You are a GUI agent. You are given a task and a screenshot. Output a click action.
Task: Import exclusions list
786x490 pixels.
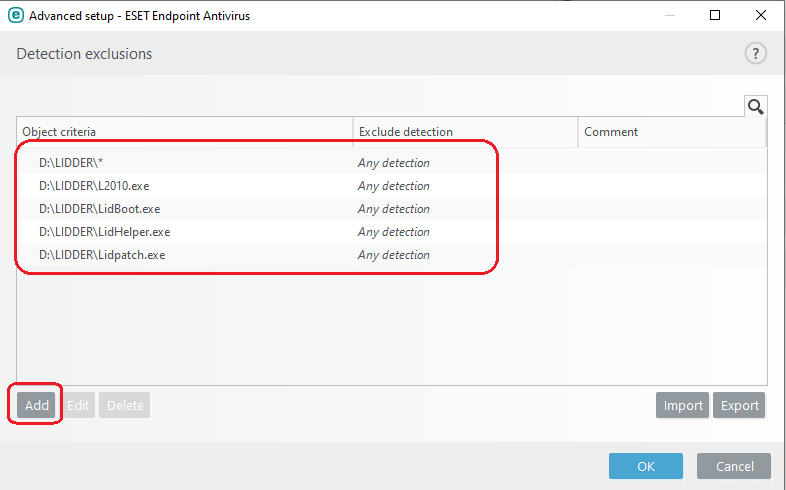pos(683,405)
